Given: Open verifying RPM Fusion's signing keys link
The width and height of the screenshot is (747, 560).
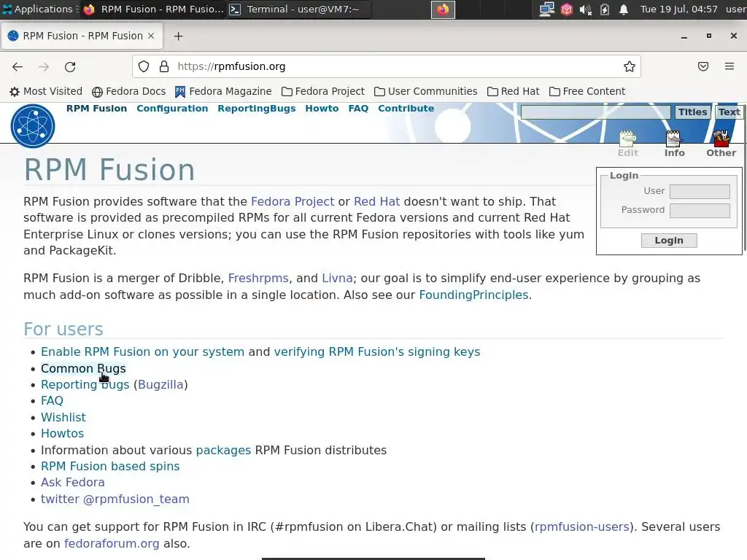Looking at the screenshot, I should coord(377,352).
